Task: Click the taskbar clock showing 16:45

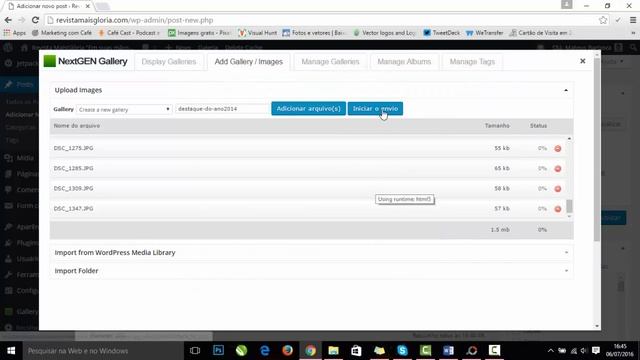Action: coord(620,350)
